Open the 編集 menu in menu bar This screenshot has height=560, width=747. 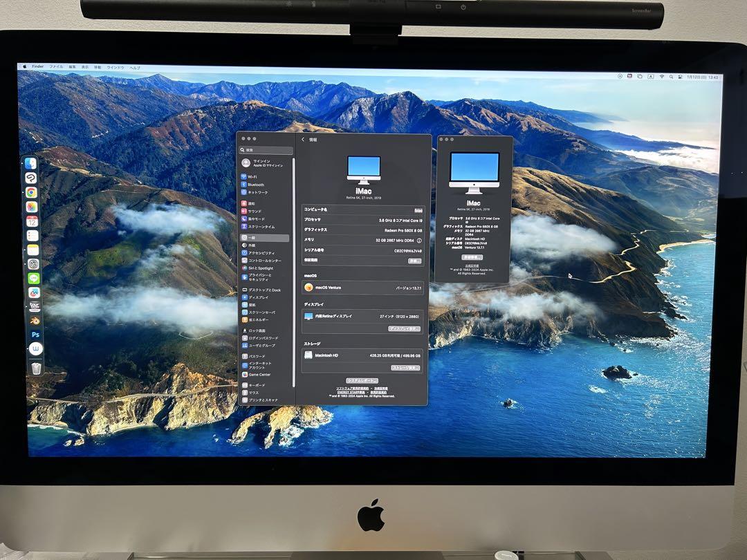(72, 67)
